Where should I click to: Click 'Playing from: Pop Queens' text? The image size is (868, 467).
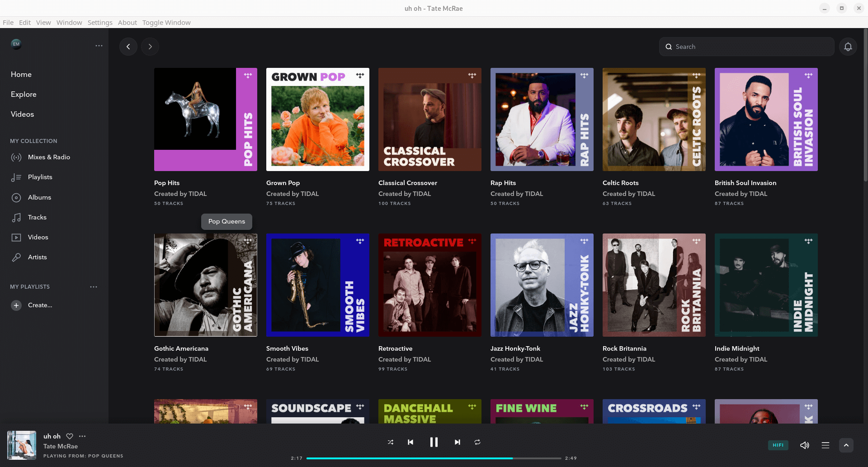(83, 456)
